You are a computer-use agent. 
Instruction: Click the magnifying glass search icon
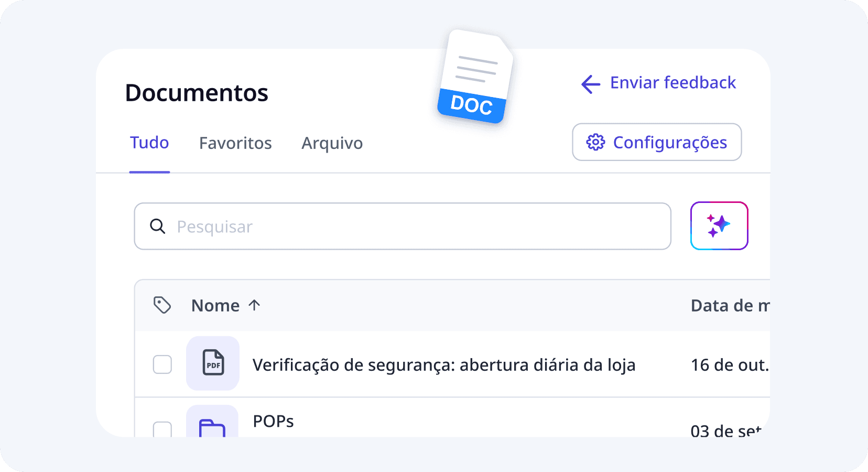pyautogui.click(x=157, y=226)
